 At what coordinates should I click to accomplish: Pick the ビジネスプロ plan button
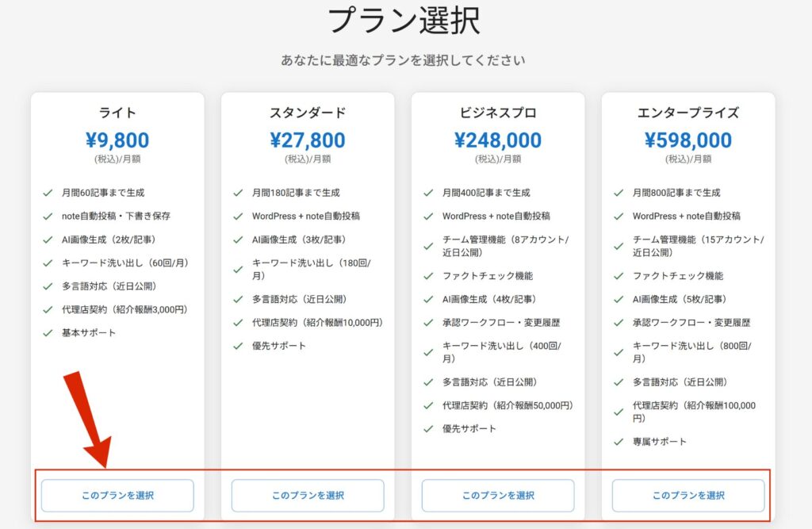click(x=498, y=496)
